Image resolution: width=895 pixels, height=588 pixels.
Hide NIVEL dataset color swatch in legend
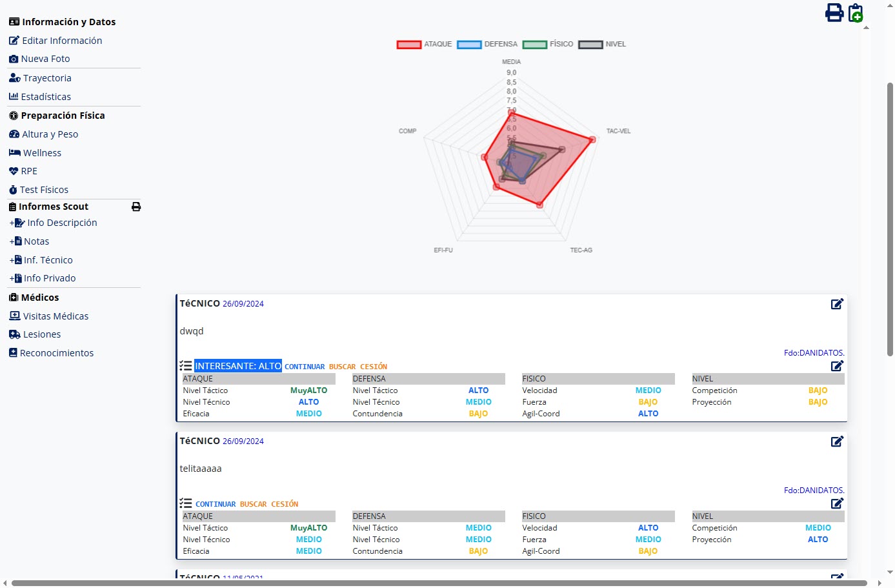click(x=590, y=45)
